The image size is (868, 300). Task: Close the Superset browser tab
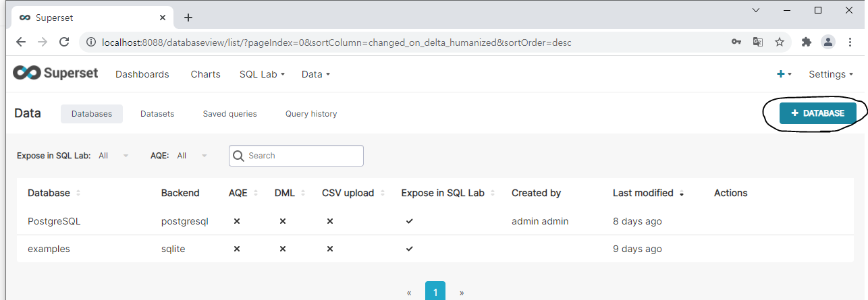click(163, 18)
